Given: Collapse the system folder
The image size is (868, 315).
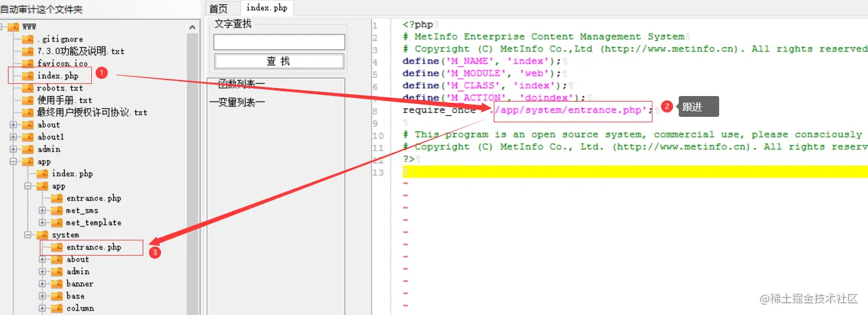Looking at the screenshot, I should (x=28, y=235).
